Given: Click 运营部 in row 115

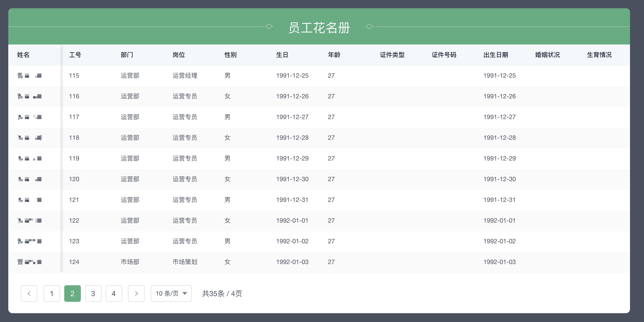Looking at the screenshot, I should [130, 76].
